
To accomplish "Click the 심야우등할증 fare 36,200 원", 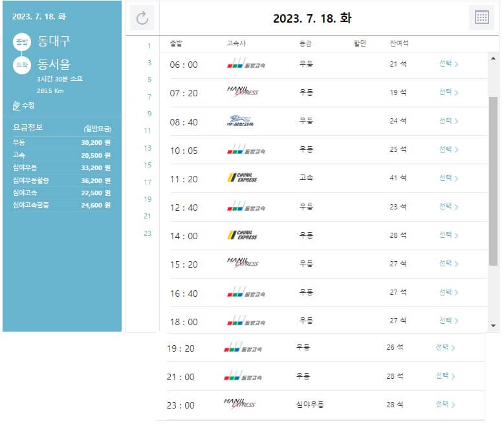I will [61, 180].
